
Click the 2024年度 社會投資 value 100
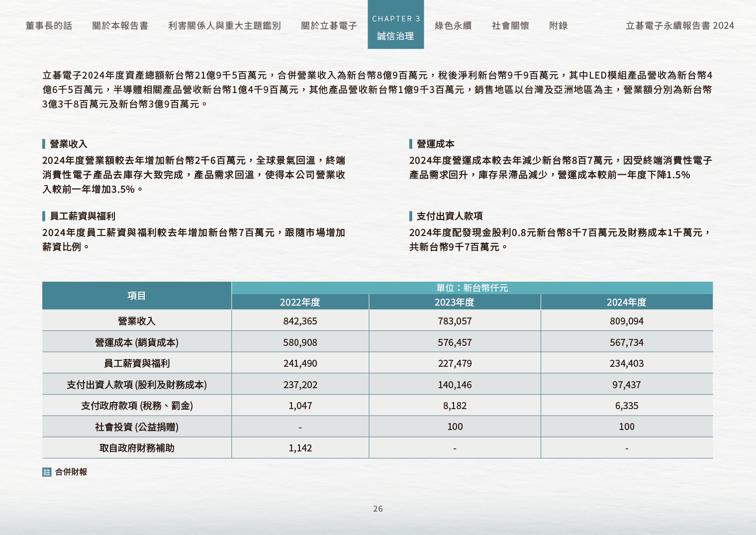pos(627,427)
